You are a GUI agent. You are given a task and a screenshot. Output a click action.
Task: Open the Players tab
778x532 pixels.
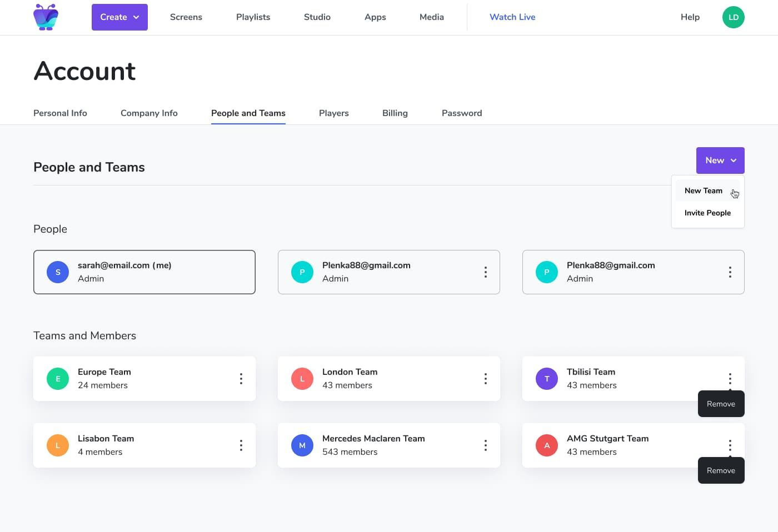pyautogui.click(x=333, y=113)
